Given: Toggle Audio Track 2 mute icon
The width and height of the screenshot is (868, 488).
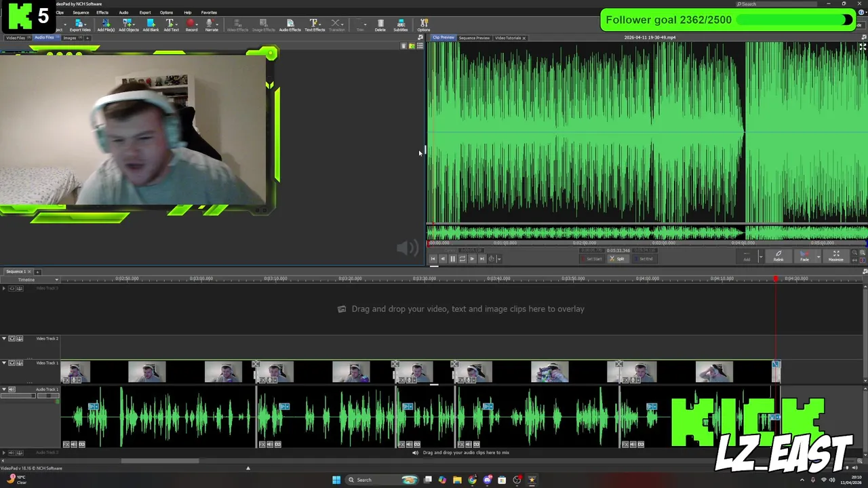Looking at the screenshot, I should (12, 453).
